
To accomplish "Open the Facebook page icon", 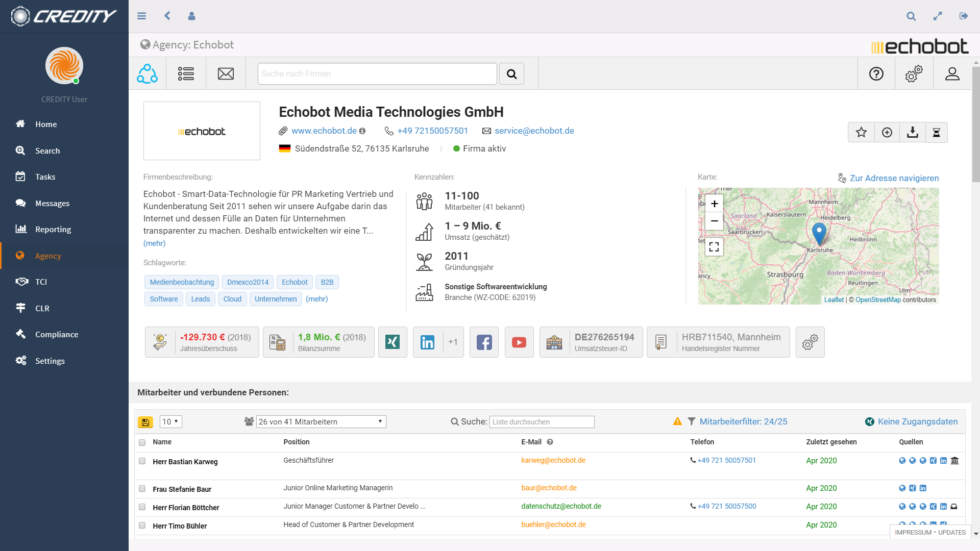I will 484,342.
